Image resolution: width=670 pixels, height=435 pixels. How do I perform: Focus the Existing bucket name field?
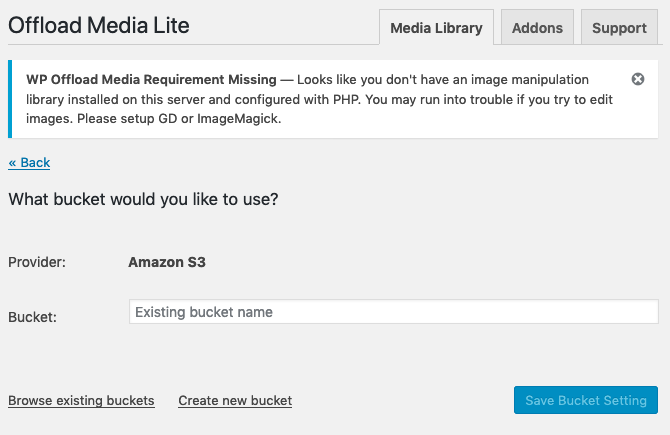pyautogui.click(x=393, y=312)
